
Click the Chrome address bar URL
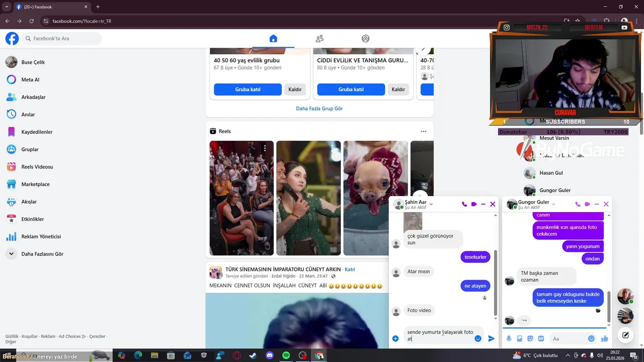[x=82, y=21]
